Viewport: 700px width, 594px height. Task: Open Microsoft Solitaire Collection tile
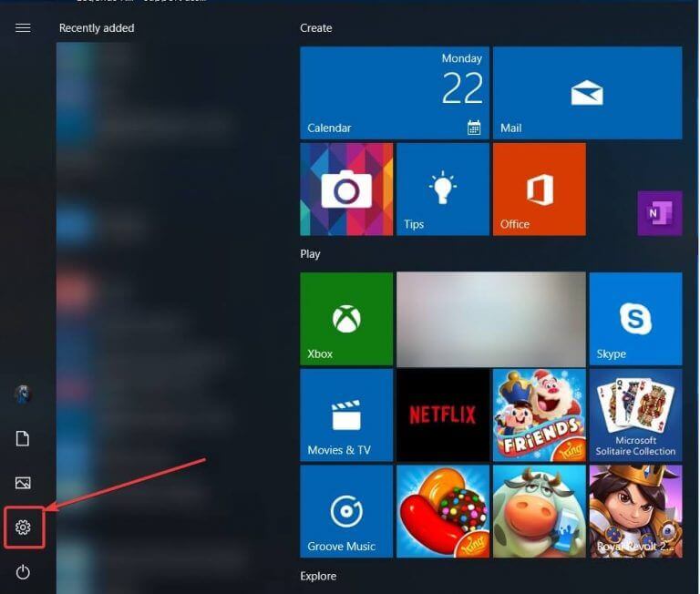(x=635, y=415)
